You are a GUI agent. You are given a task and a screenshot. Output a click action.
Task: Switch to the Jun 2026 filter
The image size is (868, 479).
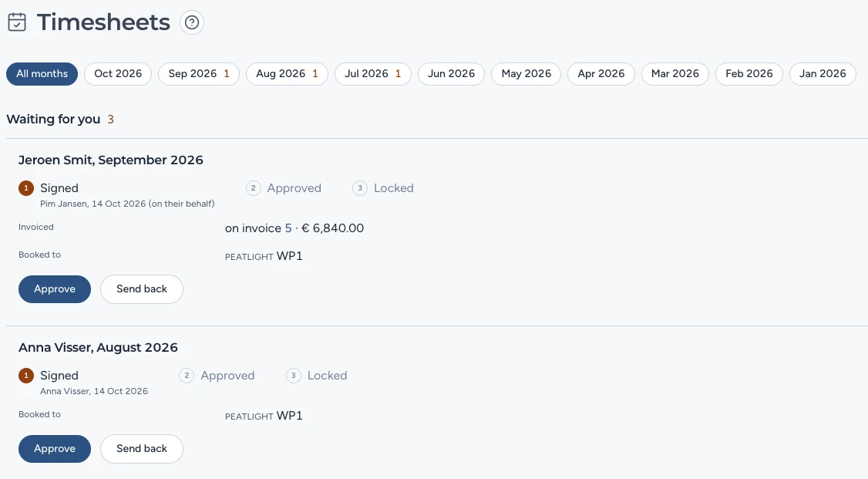451,73
